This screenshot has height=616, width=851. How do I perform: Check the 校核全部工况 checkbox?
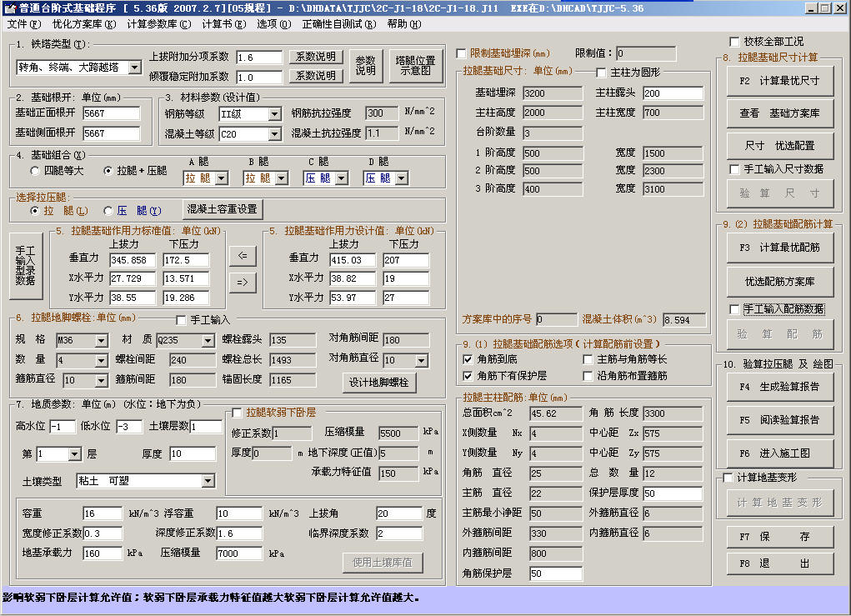click(734, 42)
